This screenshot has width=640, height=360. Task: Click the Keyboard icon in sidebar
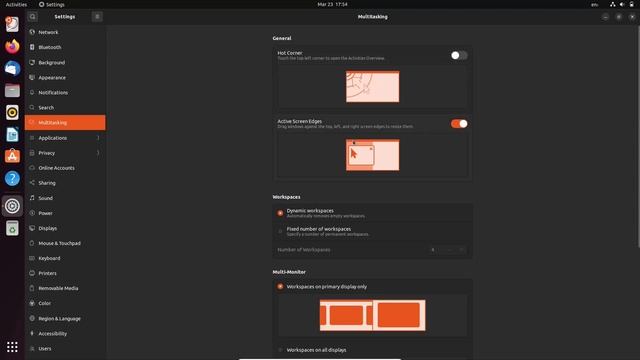tap(32, 258)
